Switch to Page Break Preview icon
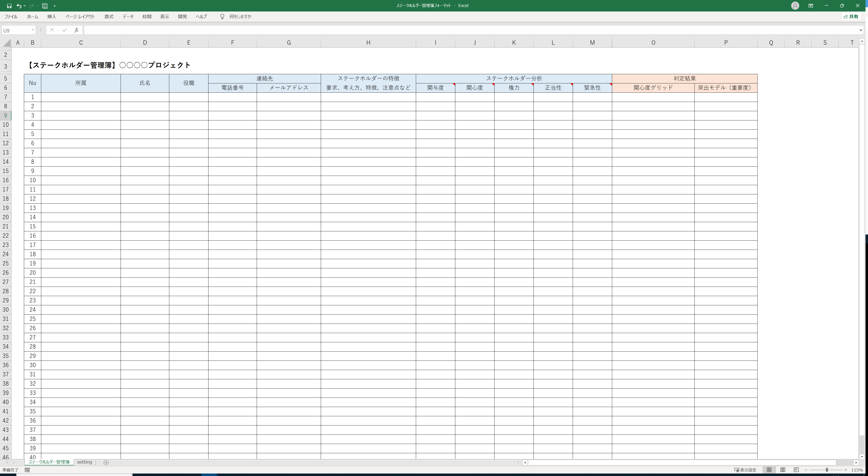The image size is (868, 476). (x=796, y=470)
